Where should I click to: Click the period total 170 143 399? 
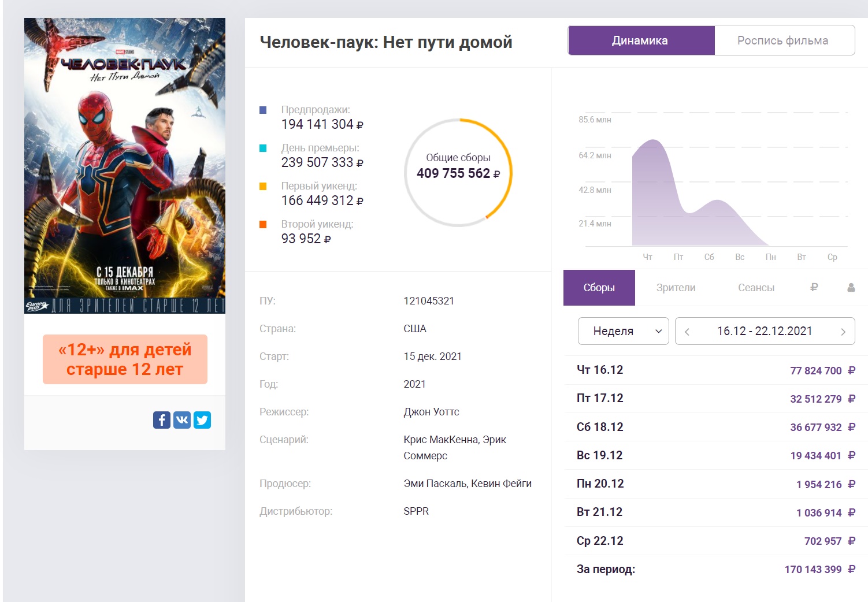point(813,570)
